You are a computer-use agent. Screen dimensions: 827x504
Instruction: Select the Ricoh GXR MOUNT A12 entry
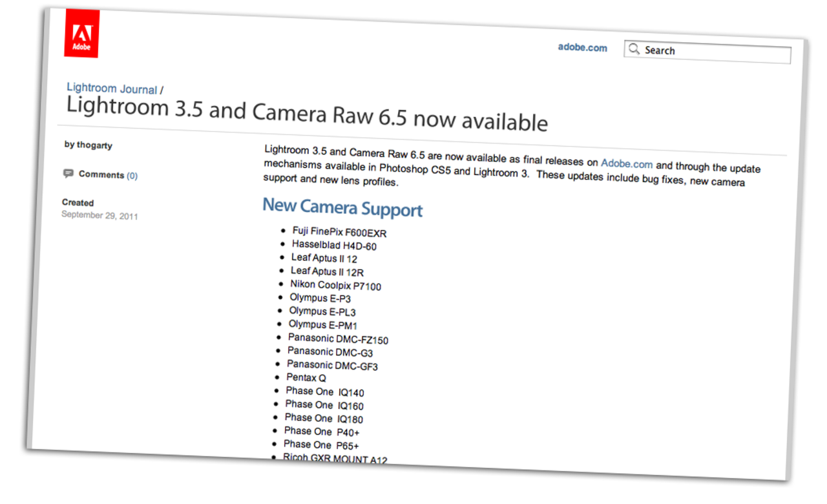(335, 459)
